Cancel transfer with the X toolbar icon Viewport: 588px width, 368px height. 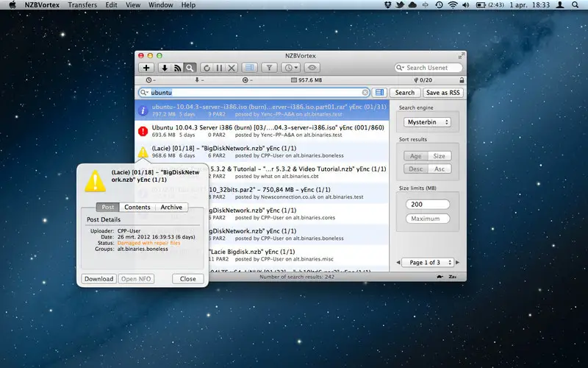pos(232,68)
